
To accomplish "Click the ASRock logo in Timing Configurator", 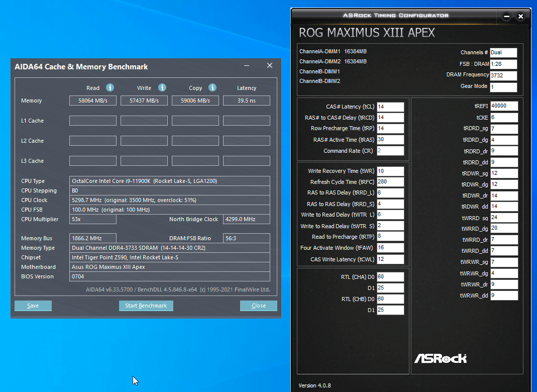I will [441, 358].
